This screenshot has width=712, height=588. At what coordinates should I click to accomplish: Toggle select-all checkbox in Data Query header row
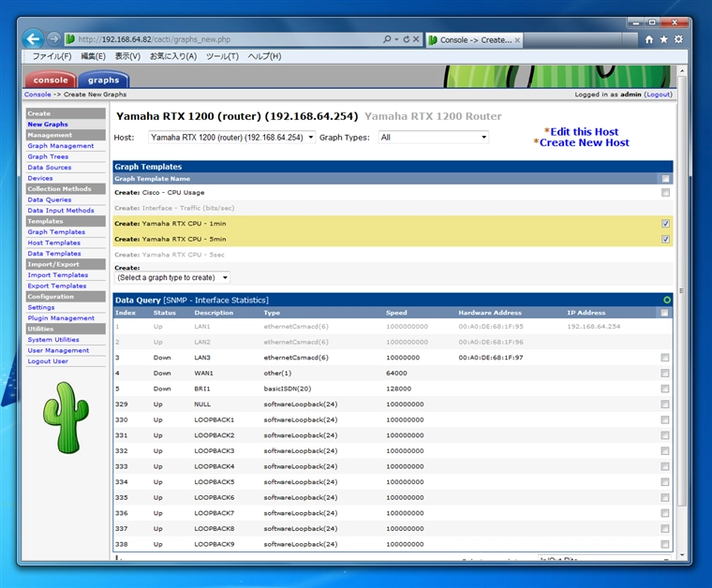click(x=664, y=313)
